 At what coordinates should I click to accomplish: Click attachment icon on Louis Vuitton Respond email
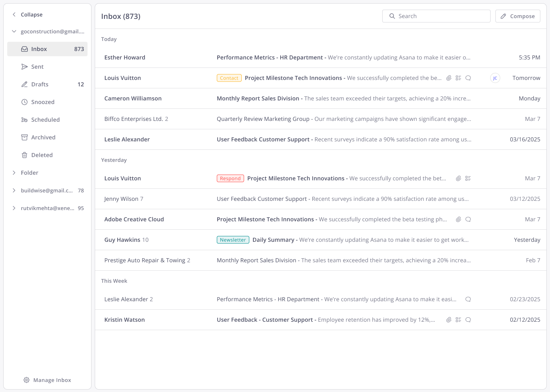click(x=458, y=178)
